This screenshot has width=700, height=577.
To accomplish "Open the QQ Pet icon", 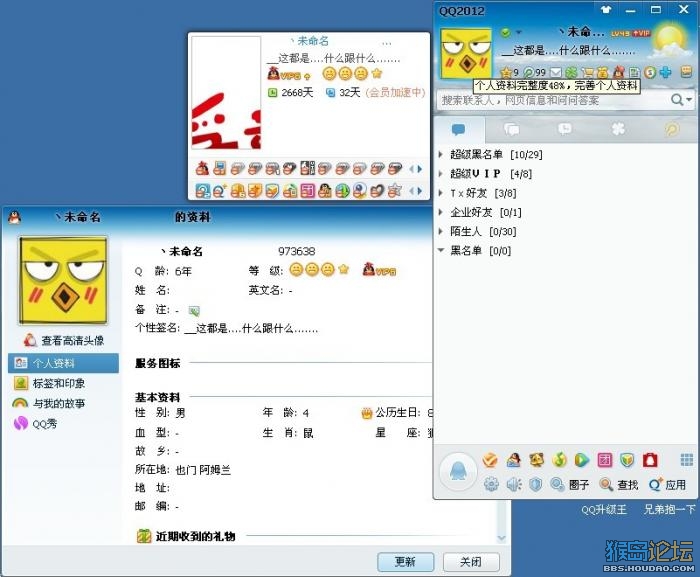I will (536, 460).
